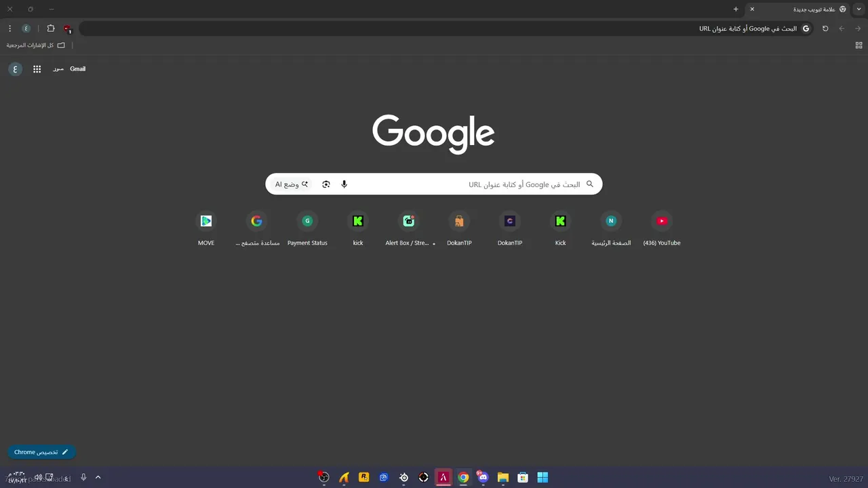Screen dimensions: 868x488
Task: Click the تخصيص Chrome customize button
Action: (x=41, y=452)
